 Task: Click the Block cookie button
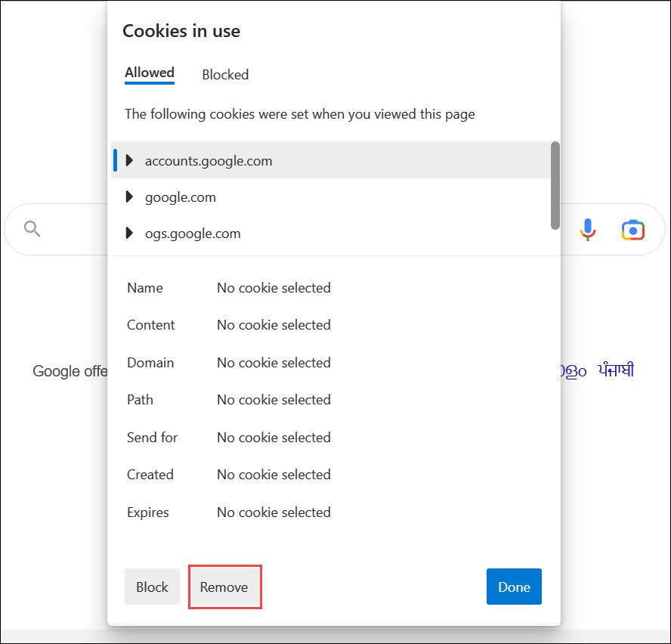[x=152, y=587]
